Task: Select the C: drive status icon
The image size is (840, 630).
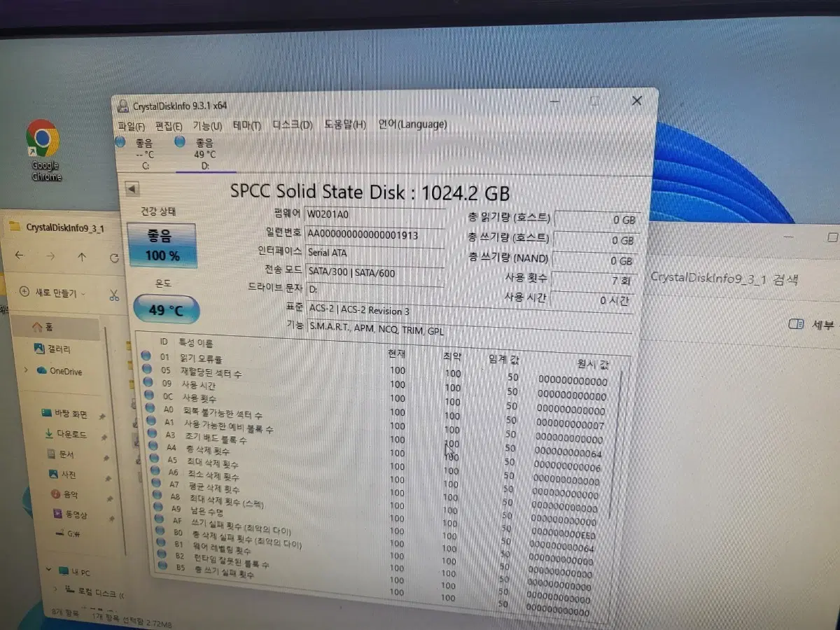Action: pos(120,142)
